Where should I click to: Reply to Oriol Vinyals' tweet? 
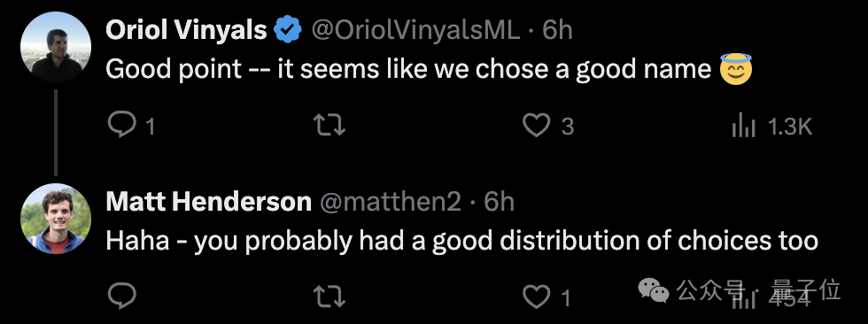(122, 126)
